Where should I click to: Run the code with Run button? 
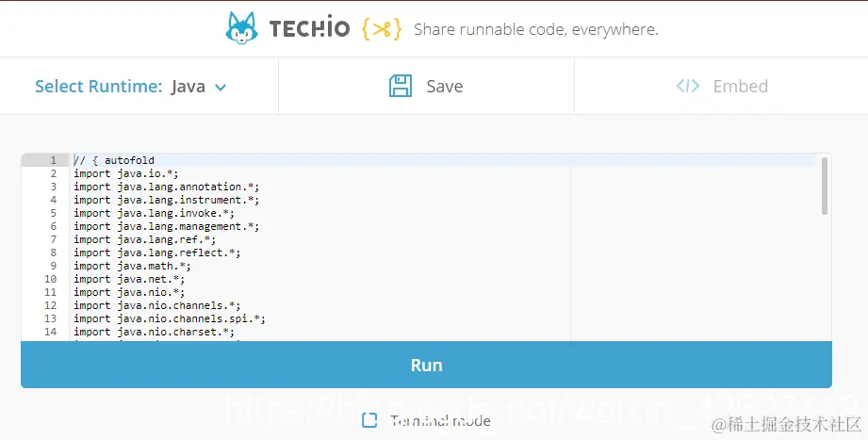[426, 365]
